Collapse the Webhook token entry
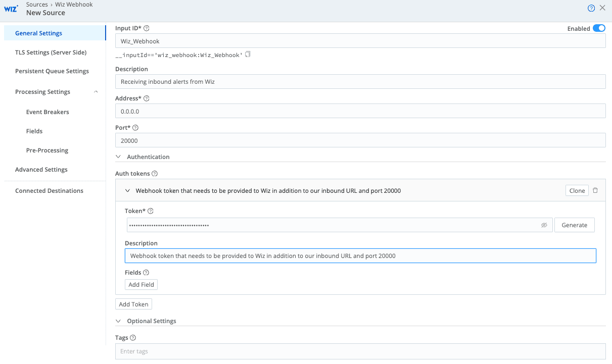The image size is (612, 364). [x=128, y=191]
